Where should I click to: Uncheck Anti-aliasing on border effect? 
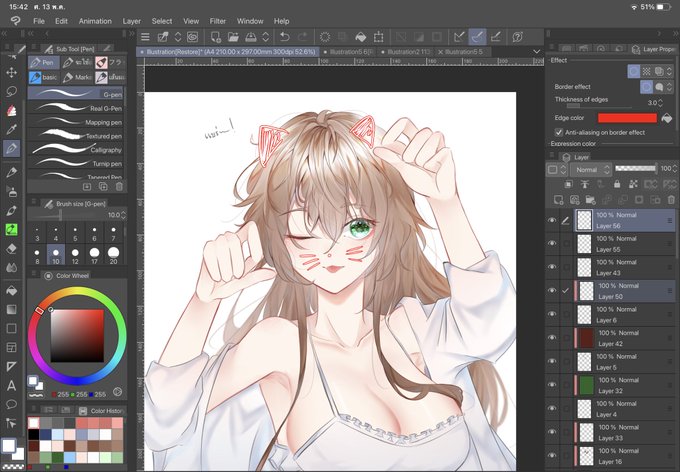pos(559,132)
